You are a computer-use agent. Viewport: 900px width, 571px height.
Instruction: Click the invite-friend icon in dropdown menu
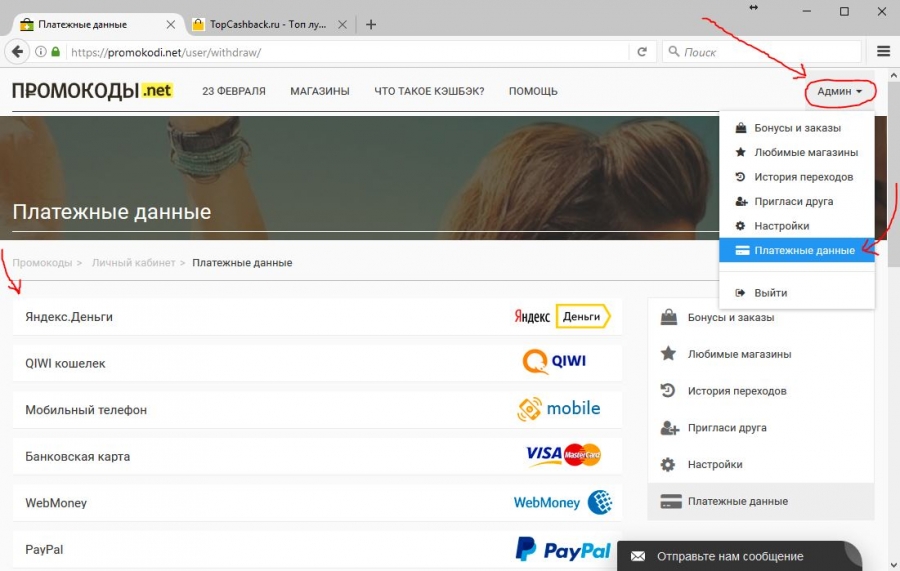tap(742, 201)
